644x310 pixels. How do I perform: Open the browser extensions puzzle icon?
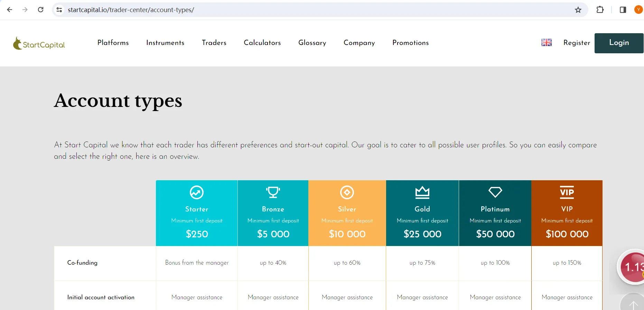coord(600,10)
